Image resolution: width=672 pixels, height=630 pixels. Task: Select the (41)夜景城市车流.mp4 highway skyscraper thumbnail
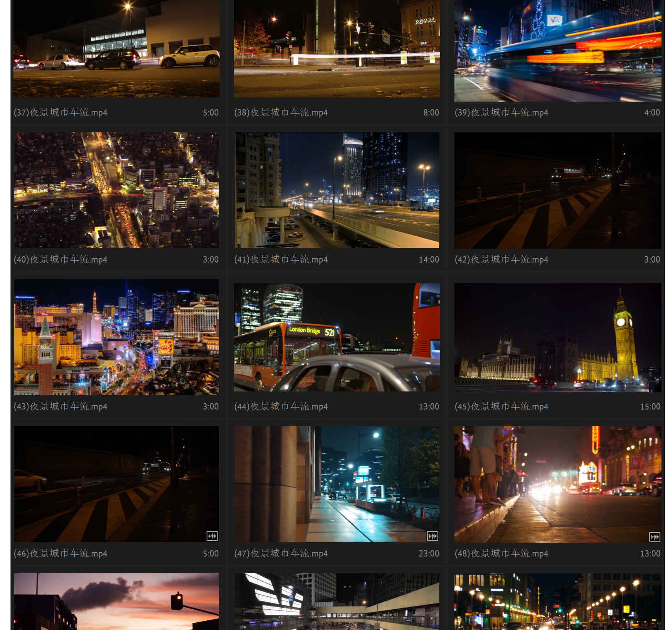tap(337, 190)
